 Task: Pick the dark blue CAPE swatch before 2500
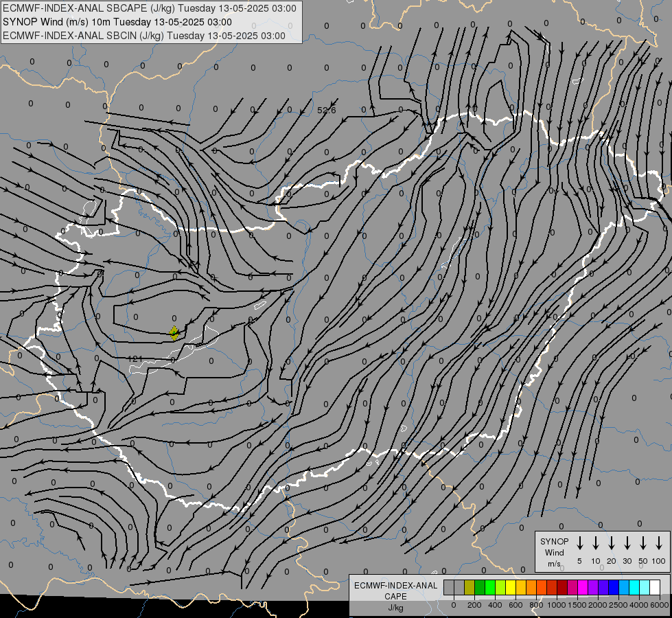(614, 587)
